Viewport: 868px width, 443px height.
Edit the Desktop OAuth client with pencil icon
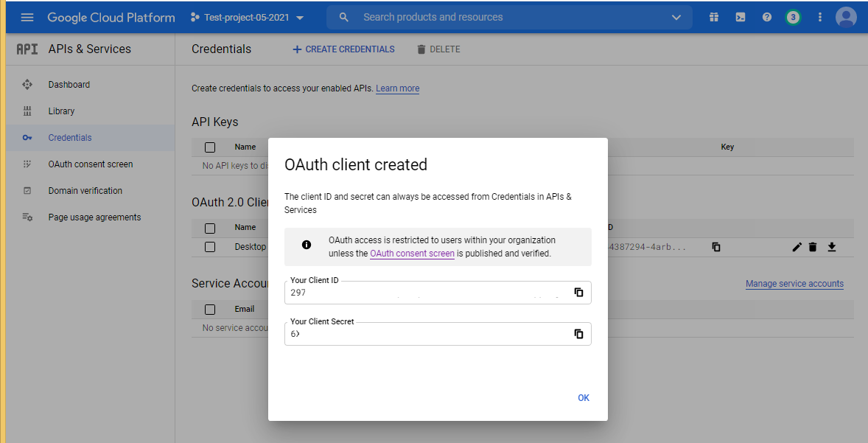click(x=797, y=247)
